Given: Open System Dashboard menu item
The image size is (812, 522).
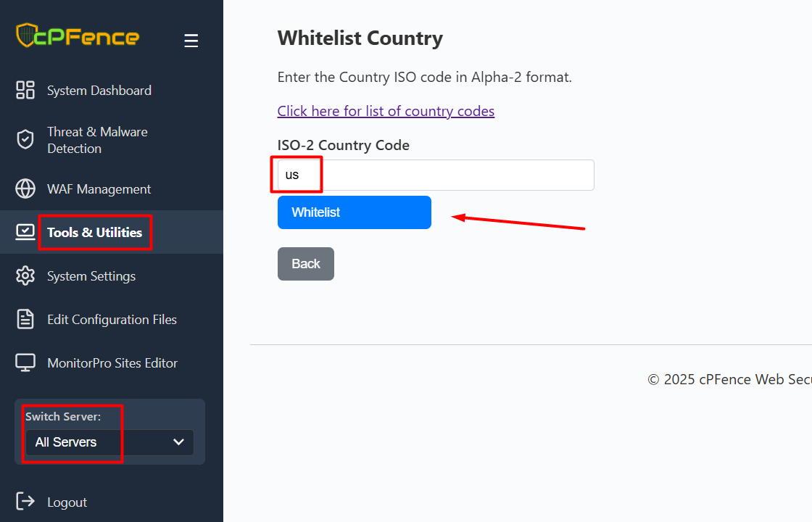Looking at the screenshot, I should click(x=99, y=91).
